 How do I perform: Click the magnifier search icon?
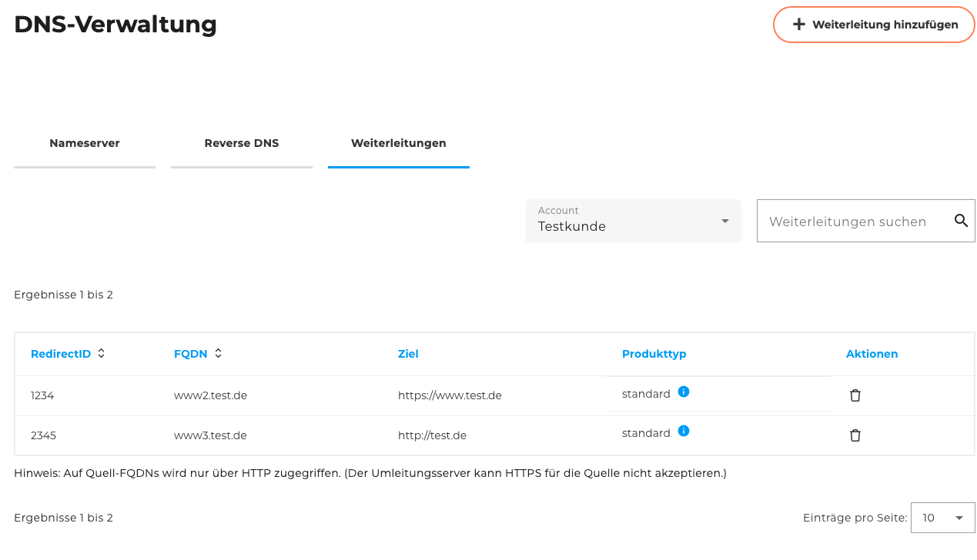point(961,221)
